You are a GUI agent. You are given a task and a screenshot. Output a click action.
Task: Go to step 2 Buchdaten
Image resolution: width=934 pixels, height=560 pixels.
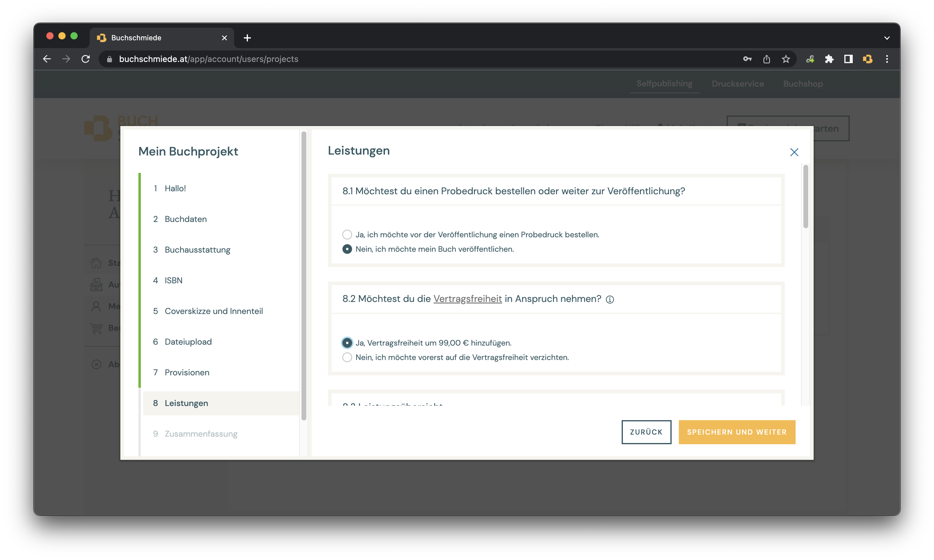pos(185,219)
